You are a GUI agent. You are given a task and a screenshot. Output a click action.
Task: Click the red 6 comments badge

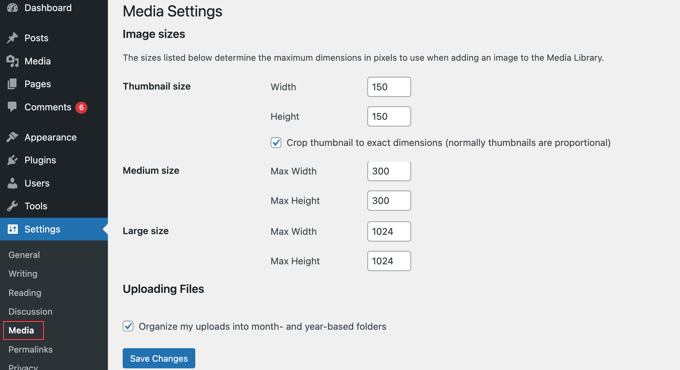pyautogui.click(x=81, y=108)
